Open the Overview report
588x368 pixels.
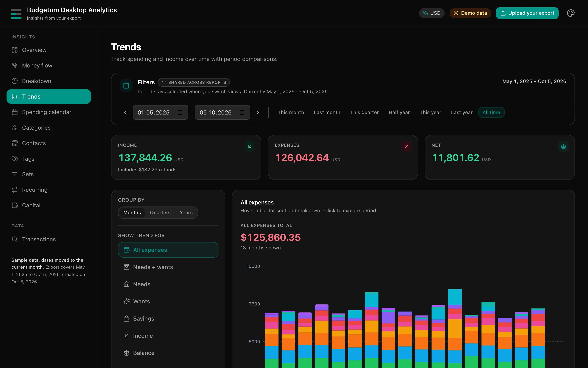click(49, 50)
